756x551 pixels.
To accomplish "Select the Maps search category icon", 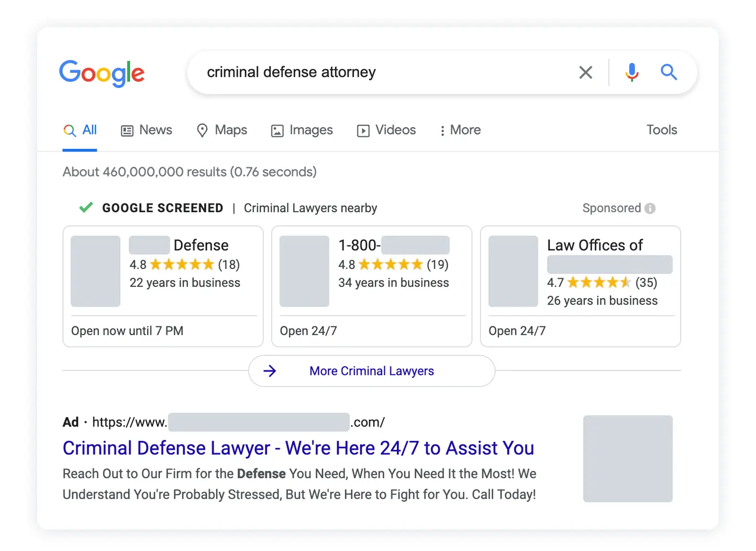I will (203, 130).
